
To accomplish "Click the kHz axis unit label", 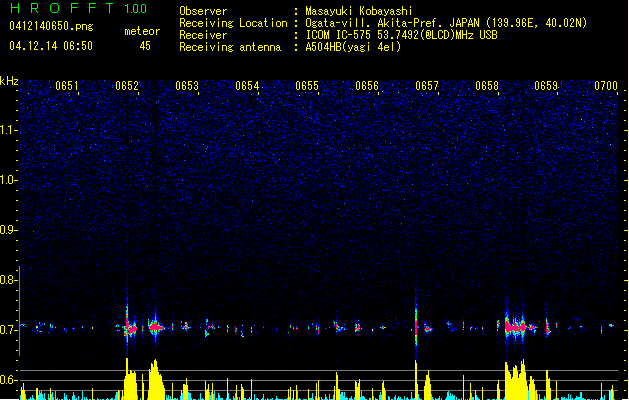I will point(9,81).
